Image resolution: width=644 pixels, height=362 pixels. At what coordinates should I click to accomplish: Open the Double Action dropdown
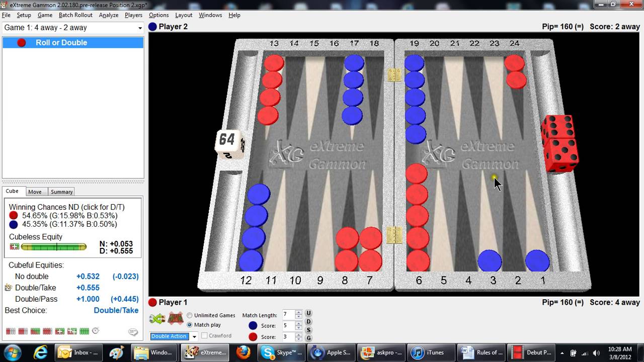pos(194,336)
